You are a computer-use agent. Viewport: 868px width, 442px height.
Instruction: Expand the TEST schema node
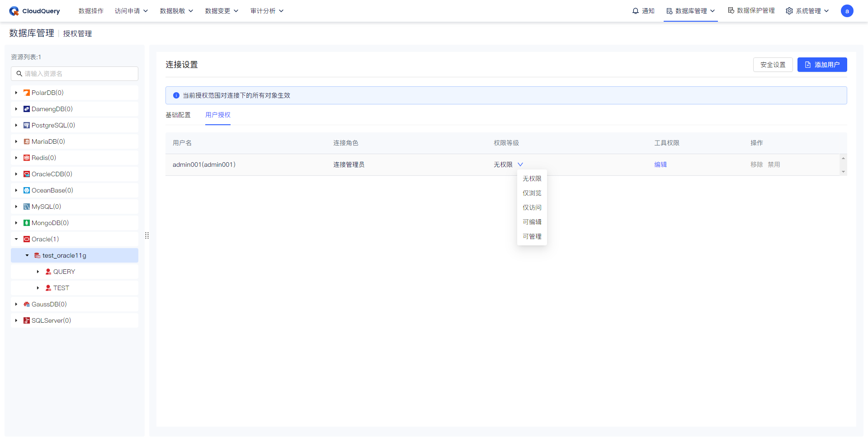point(38,288)
